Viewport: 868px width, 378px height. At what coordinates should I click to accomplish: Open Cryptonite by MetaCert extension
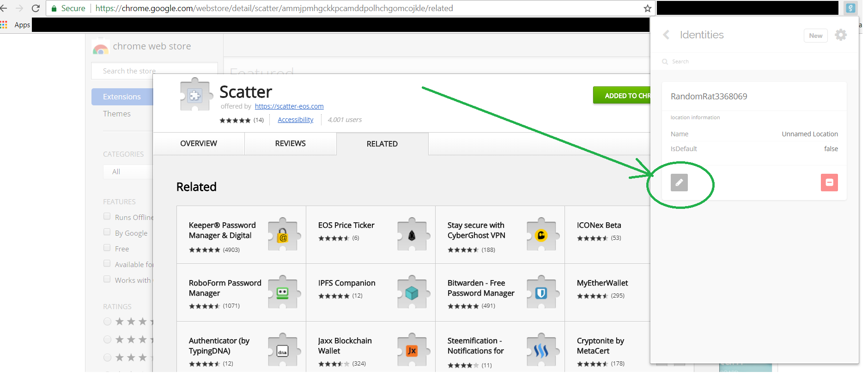pyautogui.click(x=600, y=346)
